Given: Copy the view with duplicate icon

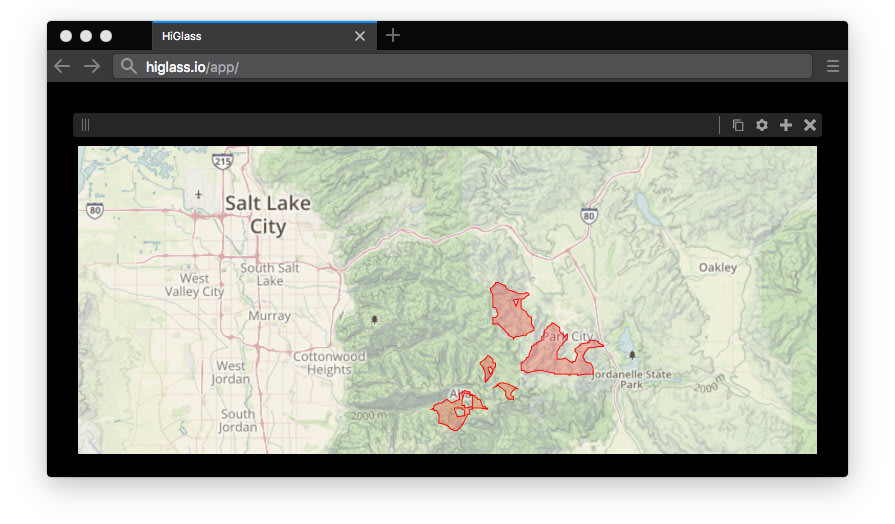Looking at the screenshot, I should click(x=738, y=125).
